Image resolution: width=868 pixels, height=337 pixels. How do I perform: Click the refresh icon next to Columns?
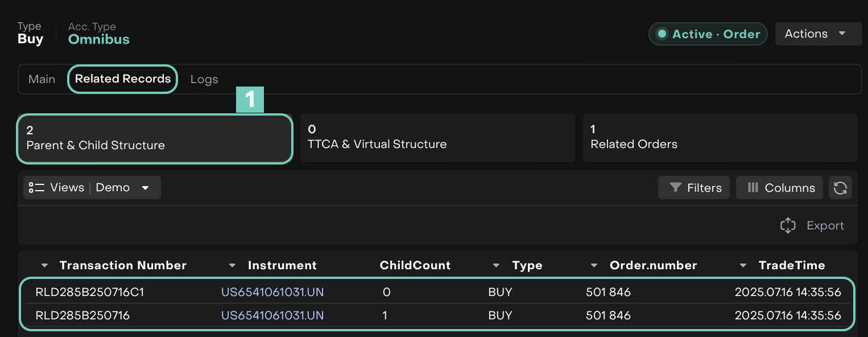click(840, 188)
